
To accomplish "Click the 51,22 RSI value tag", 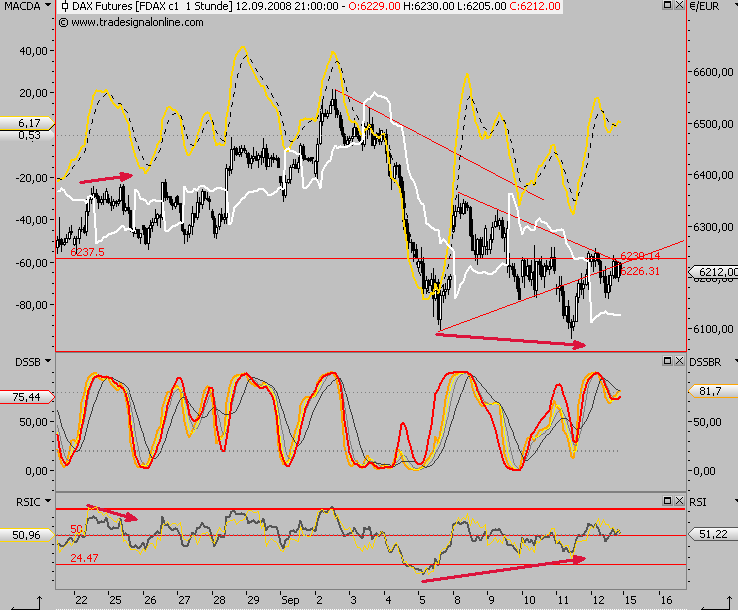I will (x=714, y=534).
